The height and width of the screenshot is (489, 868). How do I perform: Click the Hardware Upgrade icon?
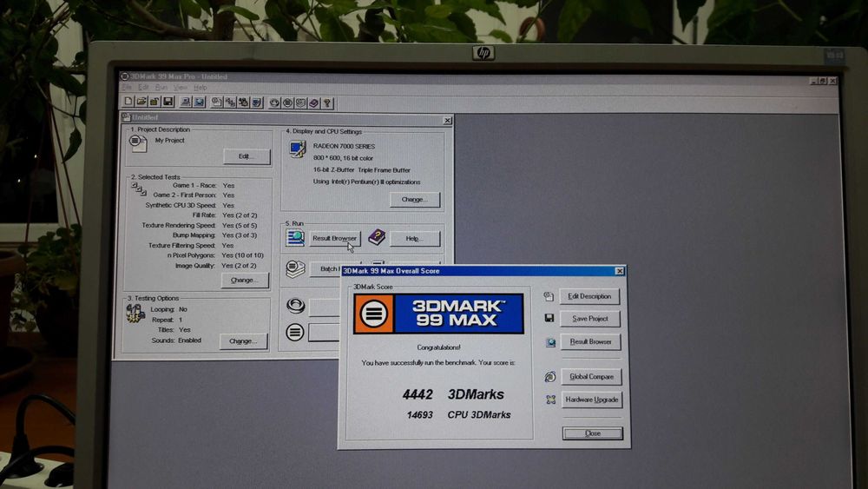[x=551, y=400]
